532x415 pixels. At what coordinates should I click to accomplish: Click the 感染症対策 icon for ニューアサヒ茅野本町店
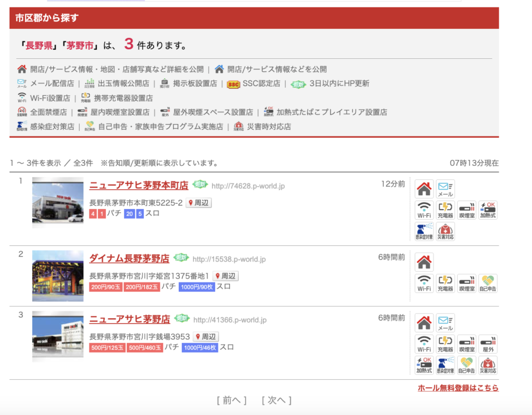coord(424,231)
